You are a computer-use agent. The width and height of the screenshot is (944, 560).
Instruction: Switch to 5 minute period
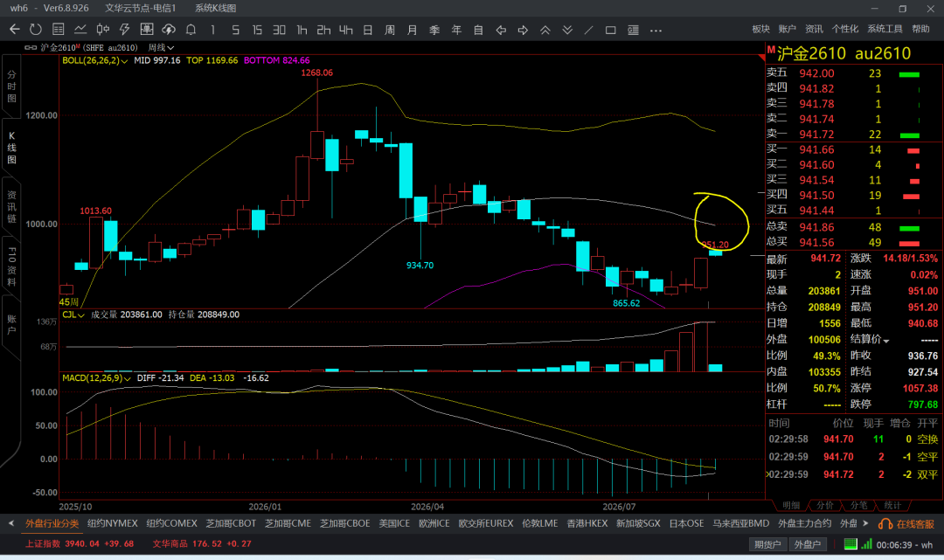[x=235, y=30]
